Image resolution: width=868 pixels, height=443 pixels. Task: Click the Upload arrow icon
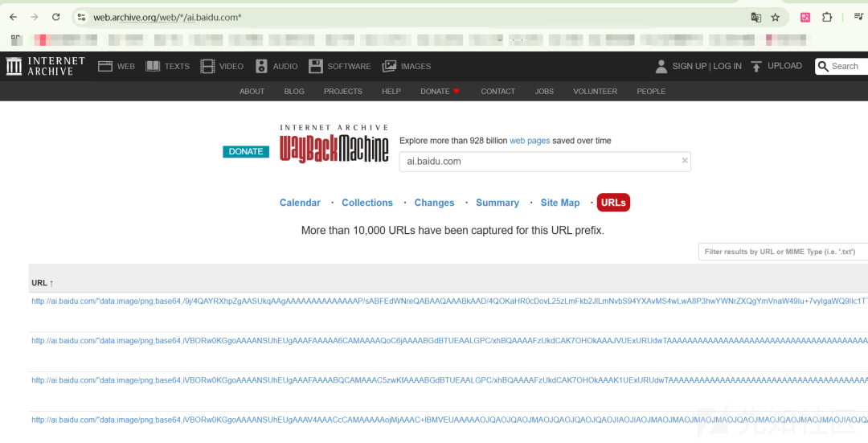tap(756, 67)
